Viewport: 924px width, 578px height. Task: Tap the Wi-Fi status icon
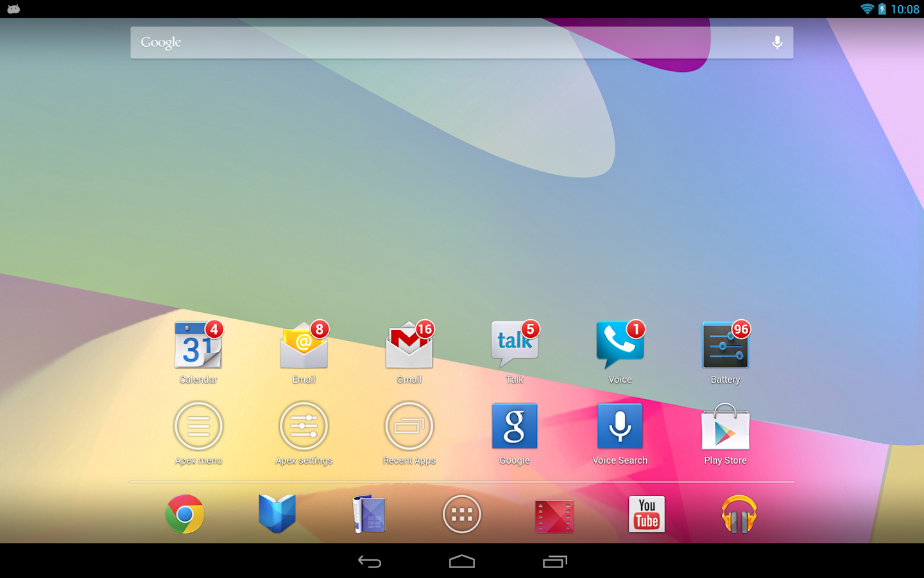pos(868,9)
